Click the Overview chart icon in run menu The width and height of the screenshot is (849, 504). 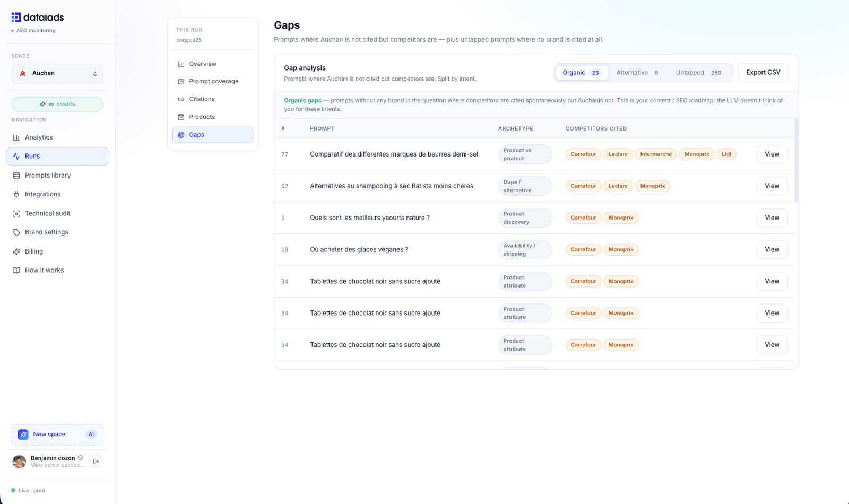pyautogui.click(x=181, y=64)
